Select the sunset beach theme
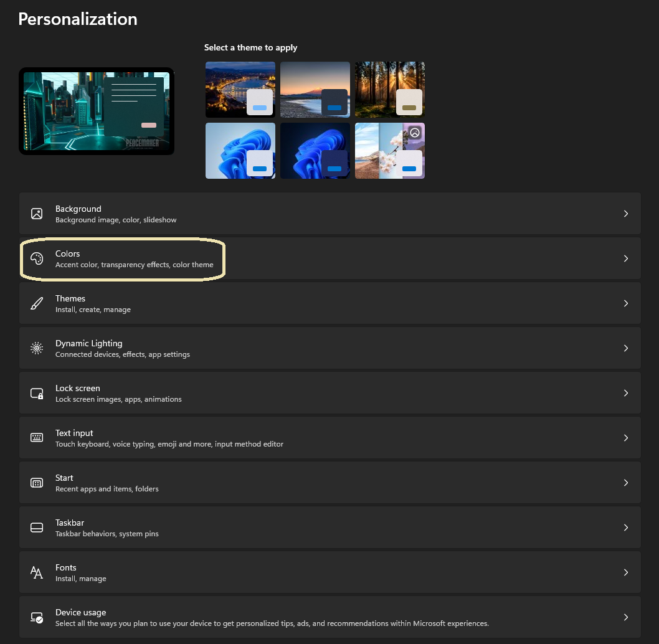The width and height of the screenshot is (659, 644). pos(315,89)
